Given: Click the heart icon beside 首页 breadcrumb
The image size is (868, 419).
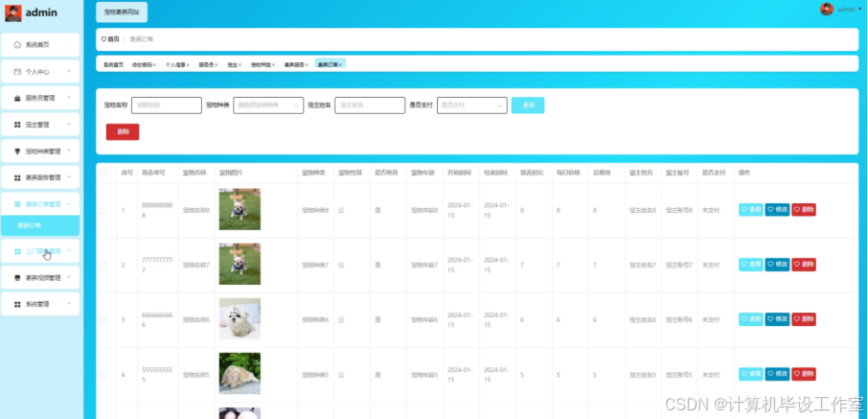Looking at the screenshot, I should tap(103, 39).
